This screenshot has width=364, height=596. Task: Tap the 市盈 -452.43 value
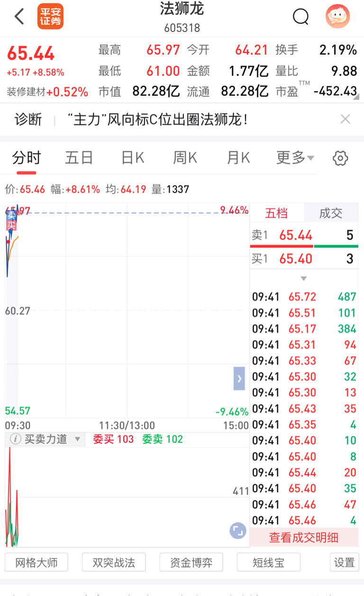point(336,91)
